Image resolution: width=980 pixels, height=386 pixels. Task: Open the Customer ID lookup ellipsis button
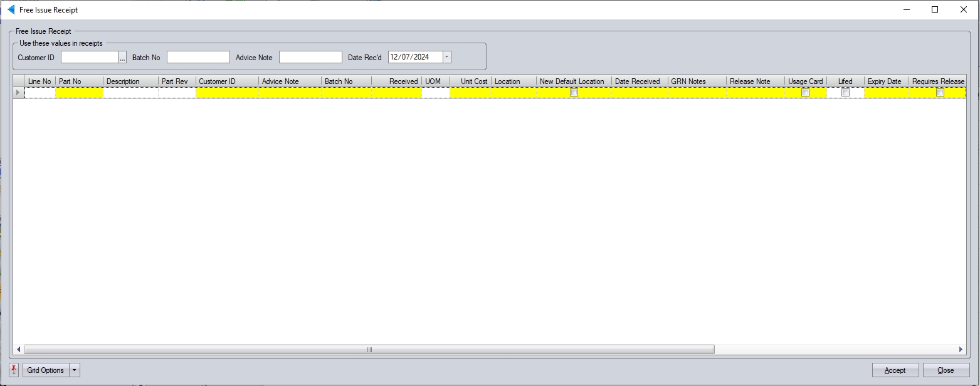pos(122,57)
